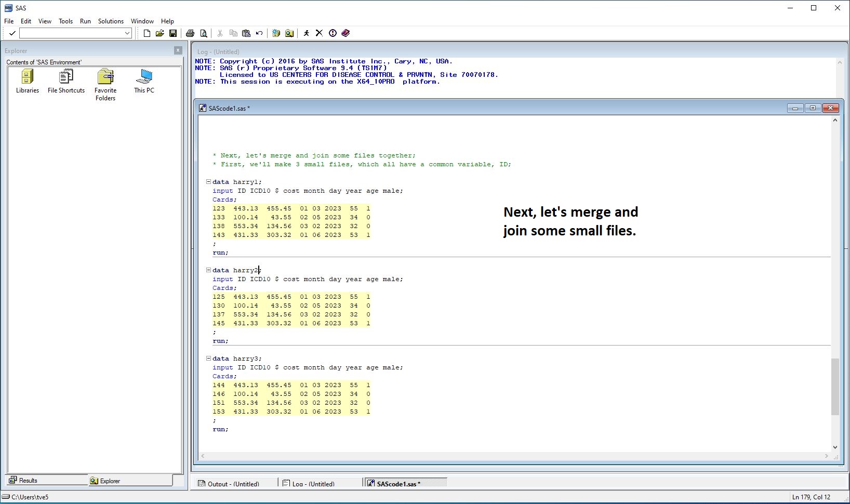
Task: Create new document with New icon
Action: point(147,33)
